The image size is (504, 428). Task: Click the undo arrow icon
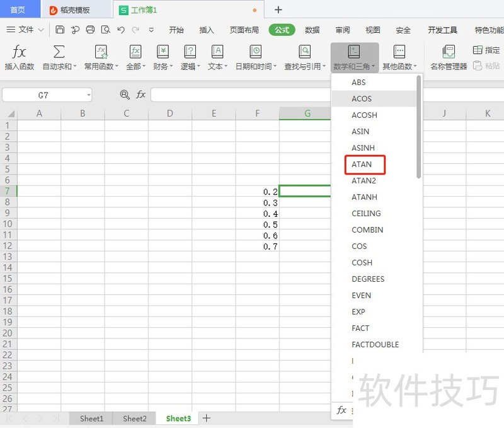pos(120,30)
